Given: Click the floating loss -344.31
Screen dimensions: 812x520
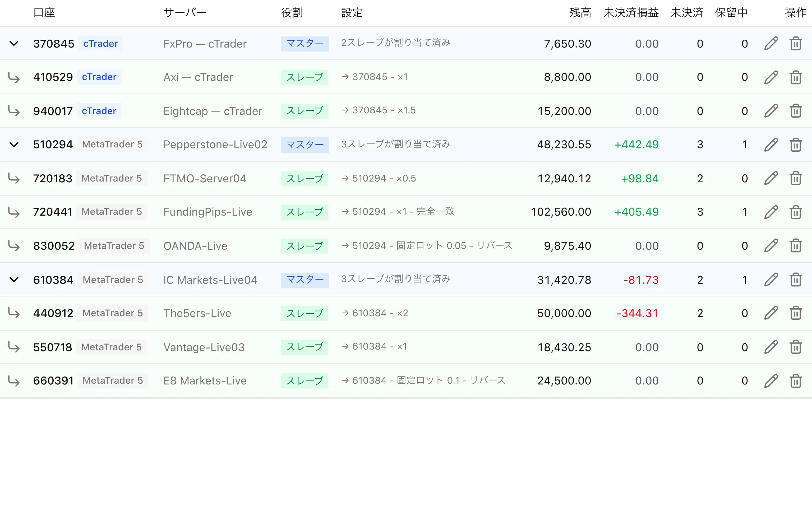Looking at the screenshot, I should coord(637,313).
